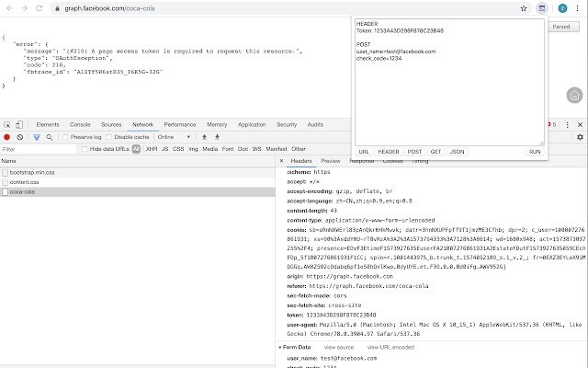Click inside the extension popup text area
This screenshot has width=588, height=368.
pyautogui.click(x=449, y=83)
